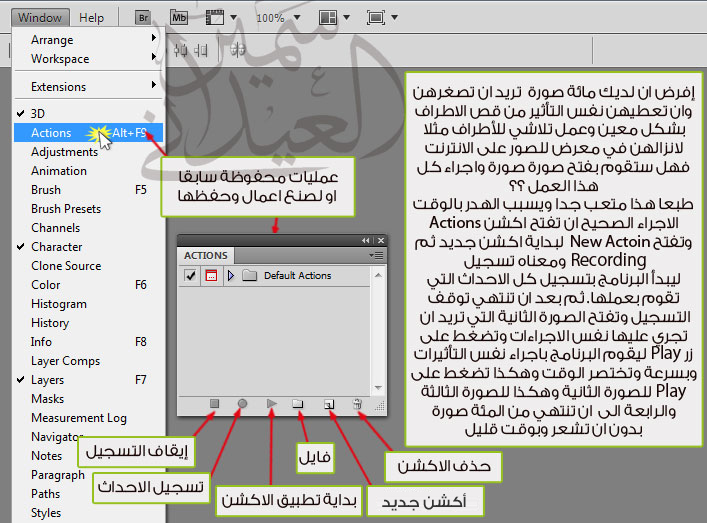707x523 pixels.
Task: Launch Bridge using the Br icon
Action: [x=142, y=17]
